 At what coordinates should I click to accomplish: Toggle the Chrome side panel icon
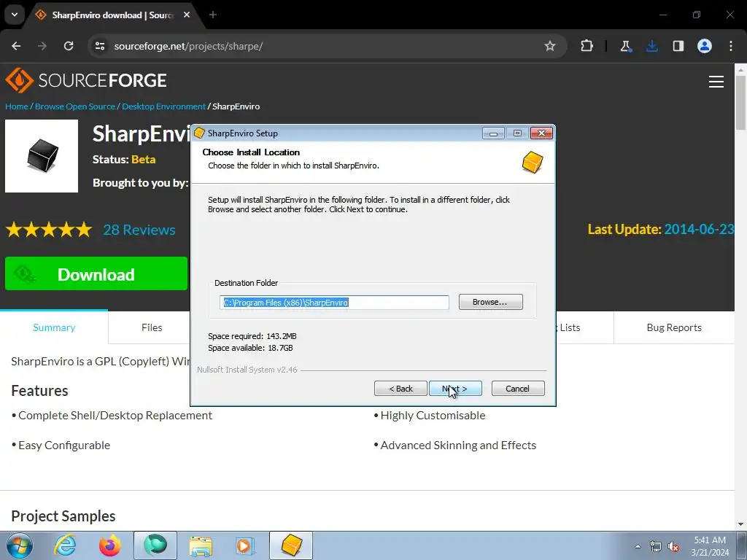(x=678, y=46)
